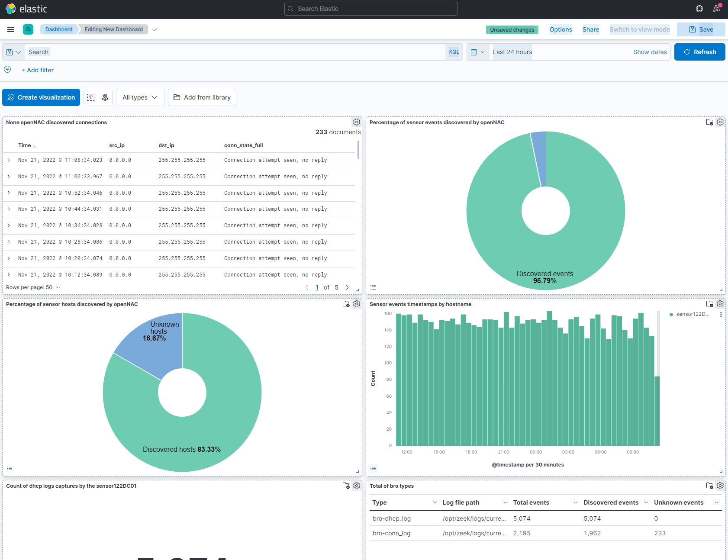Add a text markdown panel icon
Viewport: 728px width, 560px height.
[x=91, y=97]
